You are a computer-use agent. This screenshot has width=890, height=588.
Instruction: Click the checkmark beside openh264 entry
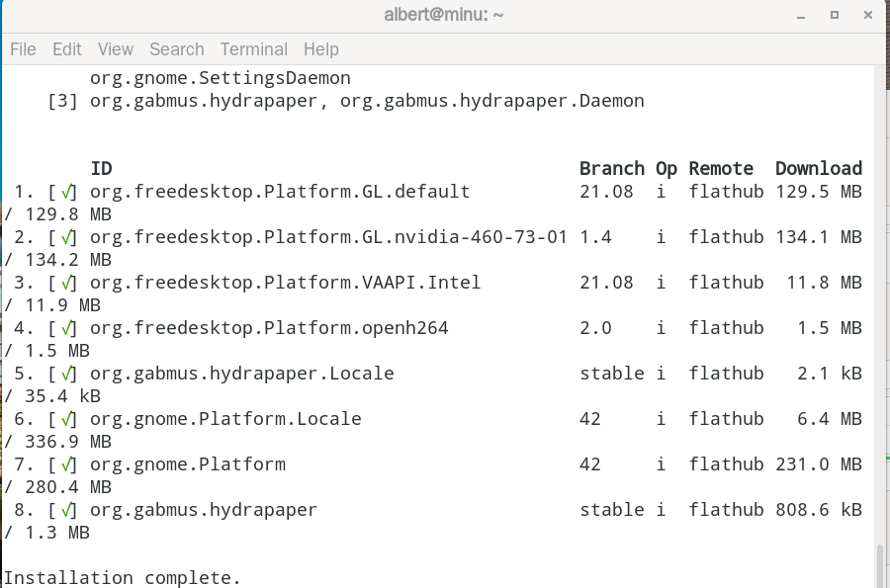coord(67,328)
